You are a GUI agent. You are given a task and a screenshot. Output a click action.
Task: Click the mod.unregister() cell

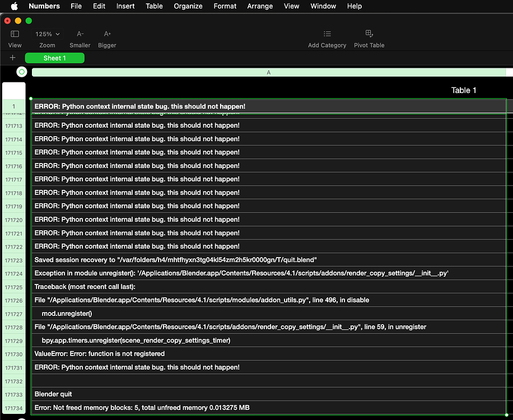pyautogui.click(x=269, y=314)
